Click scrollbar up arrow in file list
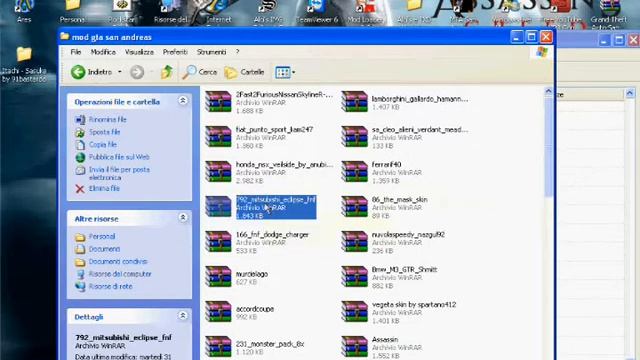The width and height of the screenshot is (640, 360). pyautogui.click(x=549, y=91)
